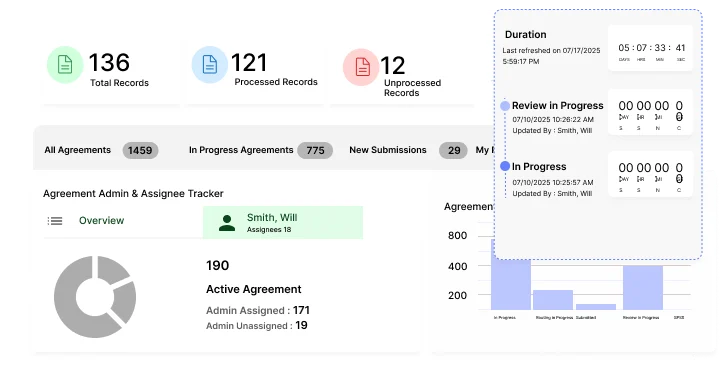The width and height of the screenshot is (720, 370).
Task: Select the Smith, Will assignee tab
Action: tap(283, 223)
